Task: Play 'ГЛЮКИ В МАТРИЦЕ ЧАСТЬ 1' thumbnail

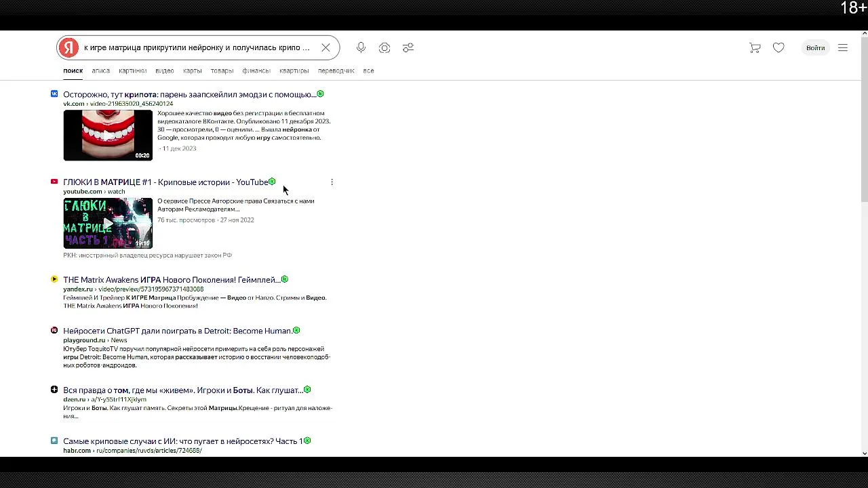Action: click(108, 223)
